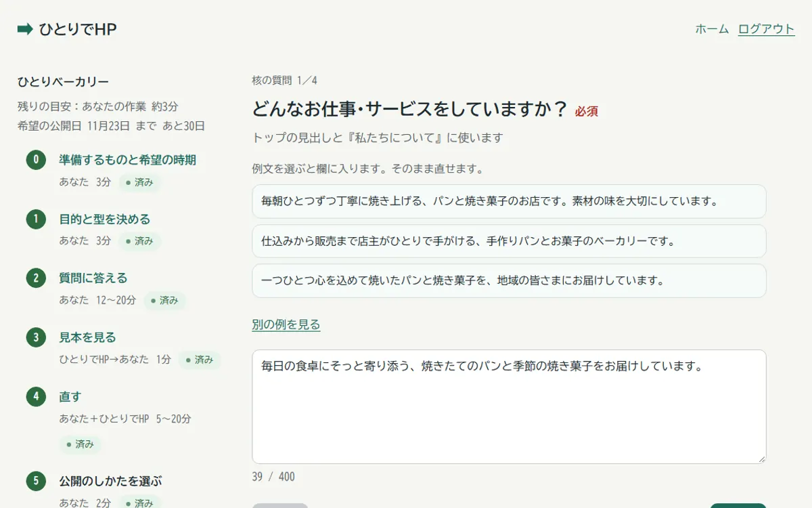
Task: Click 残りの目安 約3分 text
Action: [98, 106]
